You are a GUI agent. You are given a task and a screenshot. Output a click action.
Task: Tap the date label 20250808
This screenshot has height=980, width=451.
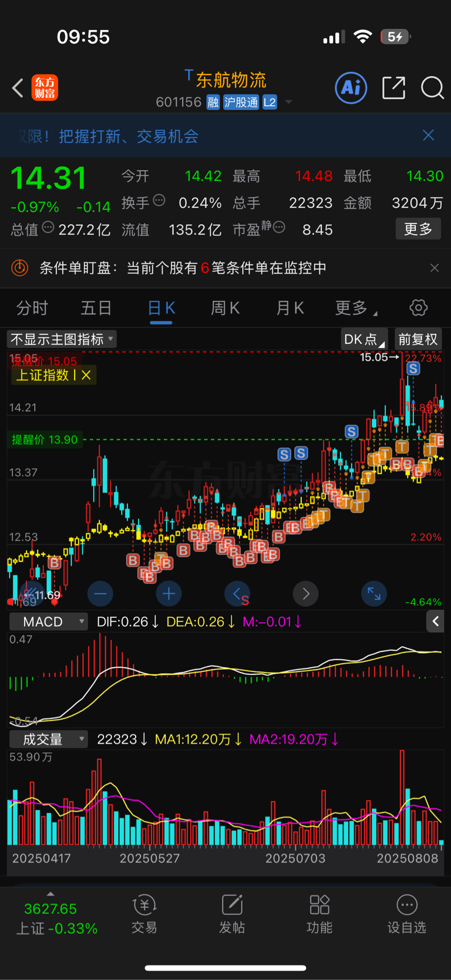[x=408, y=859]
